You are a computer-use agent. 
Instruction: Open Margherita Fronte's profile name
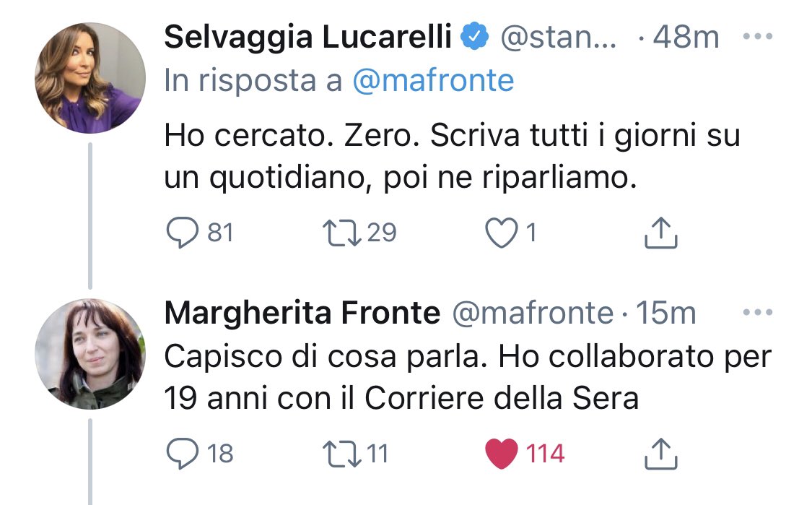(x=302, y=314)
